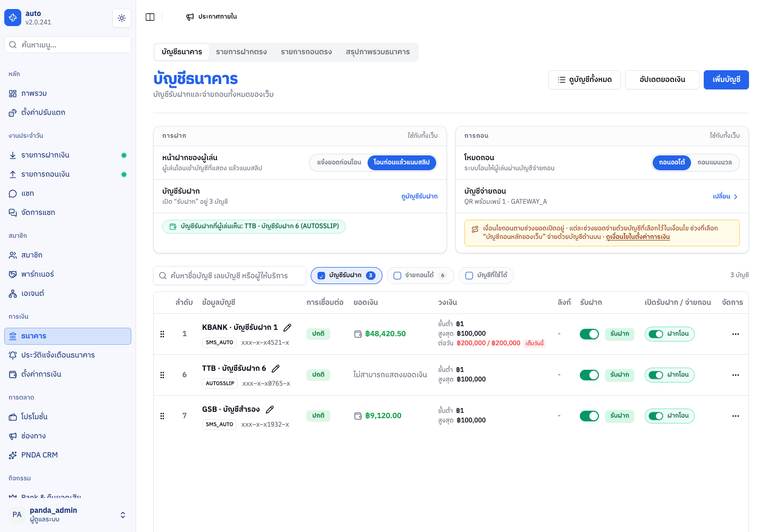Open เปลี่ยน for withdrawal account
This screenshot has height=532, width=766.
click(726, 196)
